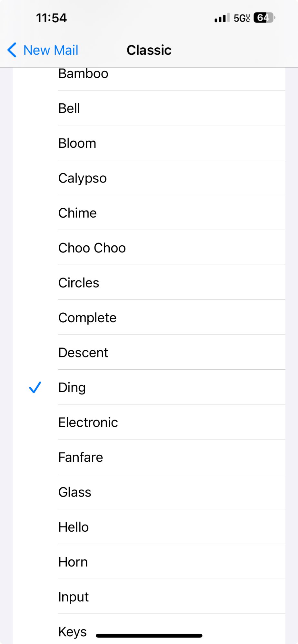
Task: Pick Complete as alert tone
Action: point(87,318)
